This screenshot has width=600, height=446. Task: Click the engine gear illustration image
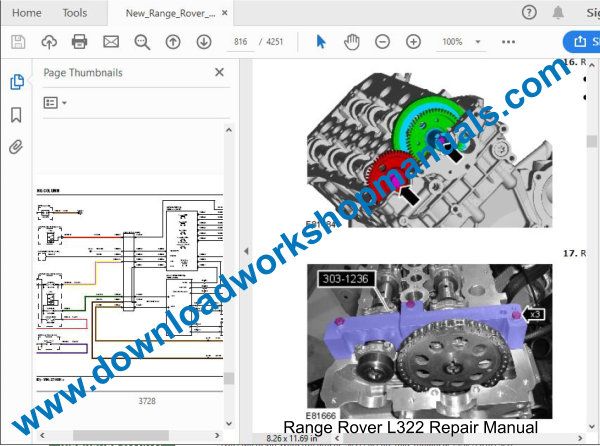429,150
